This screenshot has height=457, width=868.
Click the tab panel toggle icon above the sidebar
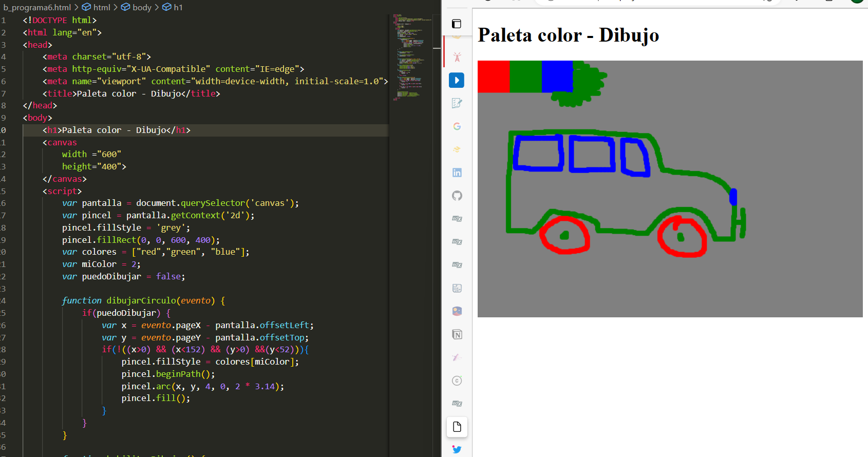(x=457, y=24)
